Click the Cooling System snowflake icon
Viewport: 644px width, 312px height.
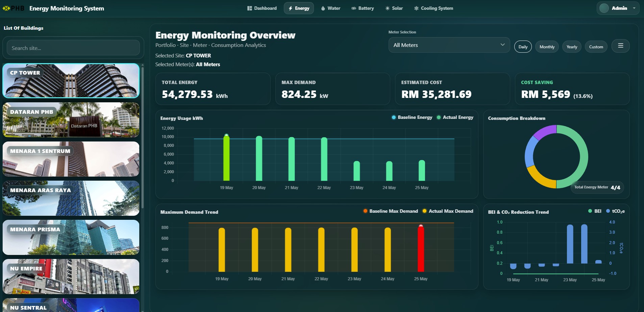tap(416, 8)
